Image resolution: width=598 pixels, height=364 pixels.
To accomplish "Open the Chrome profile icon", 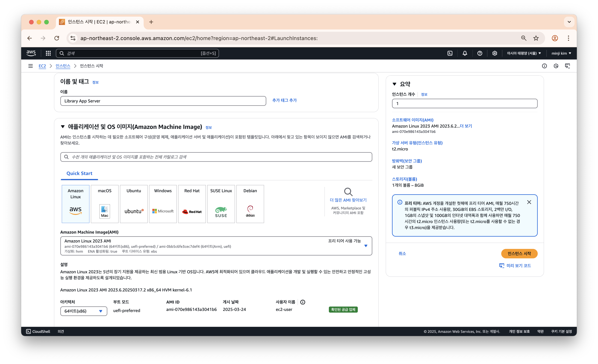I will (x=555, y=38).
